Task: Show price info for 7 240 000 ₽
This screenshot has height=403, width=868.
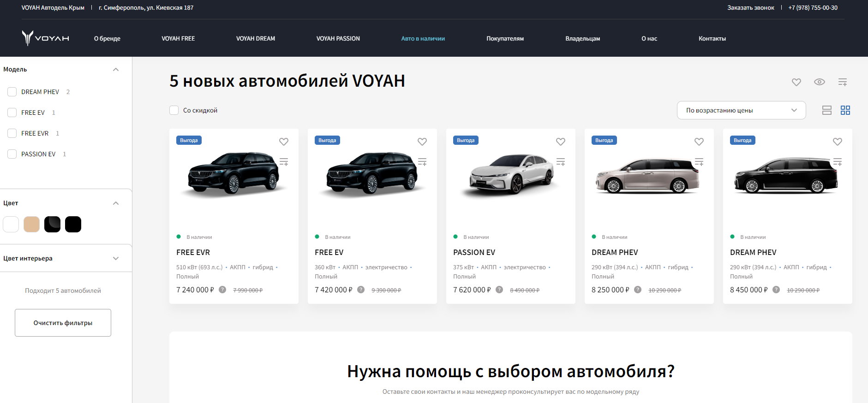Action: (222, 290)
